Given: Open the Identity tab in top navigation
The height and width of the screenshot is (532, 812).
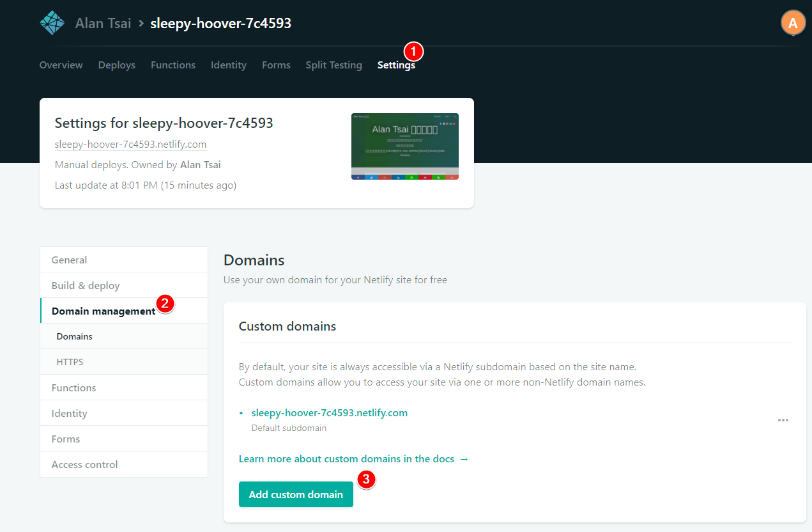Looking at the screenshot, I should point(229,65).
